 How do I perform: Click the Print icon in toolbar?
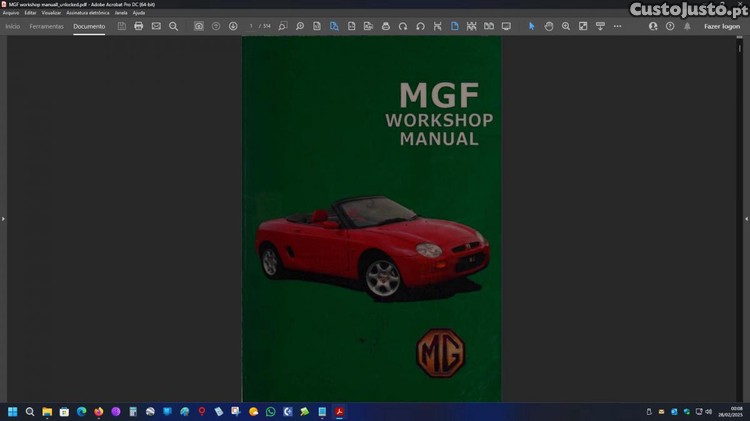point(138,26)
